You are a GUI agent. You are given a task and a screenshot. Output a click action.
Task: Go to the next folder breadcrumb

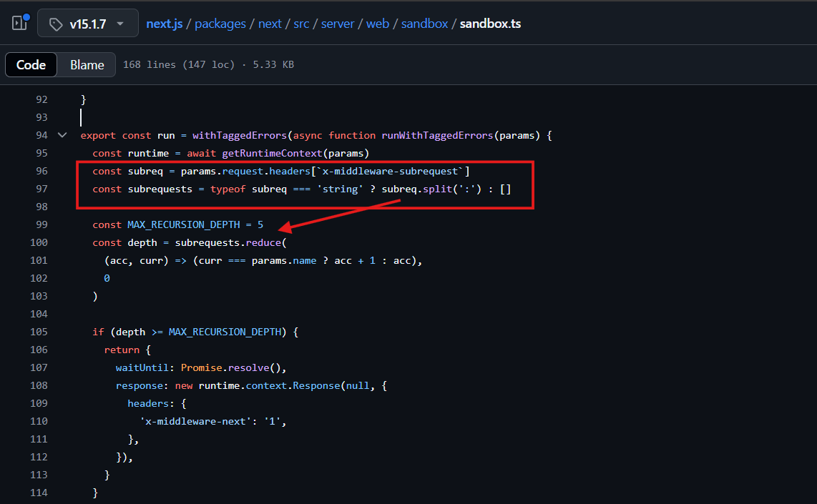[x=270, y=24]
